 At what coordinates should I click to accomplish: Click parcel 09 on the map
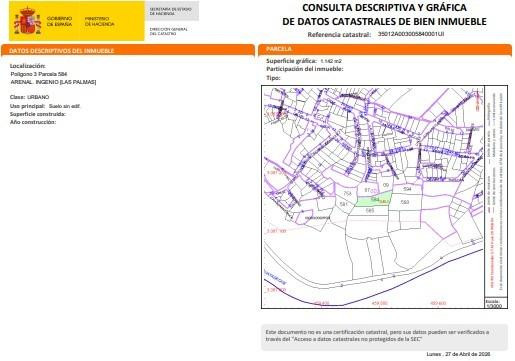pyautogui.click(x=386, y=185)
